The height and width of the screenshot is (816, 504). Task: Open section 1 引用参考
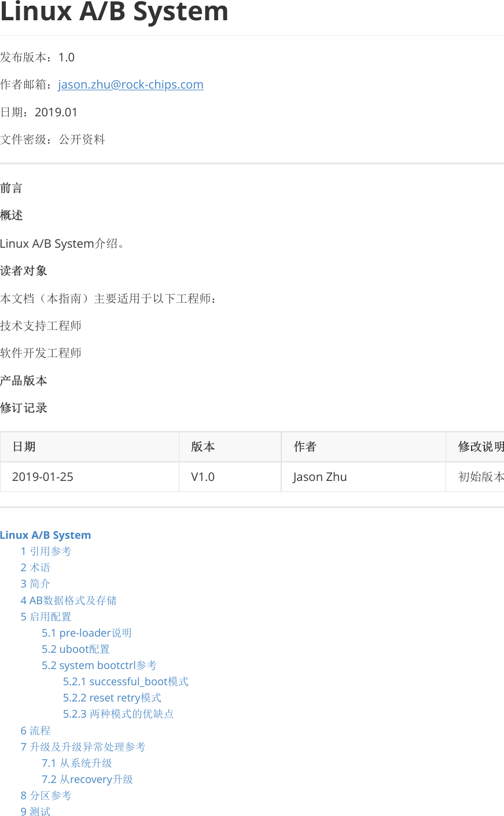point(45,551)
